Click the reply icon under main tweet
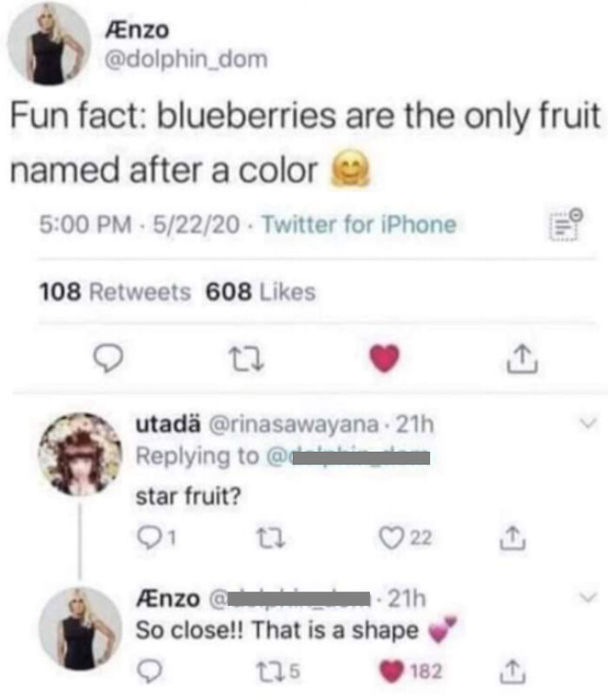Screen dimensions: 608x700 (108, 359)
